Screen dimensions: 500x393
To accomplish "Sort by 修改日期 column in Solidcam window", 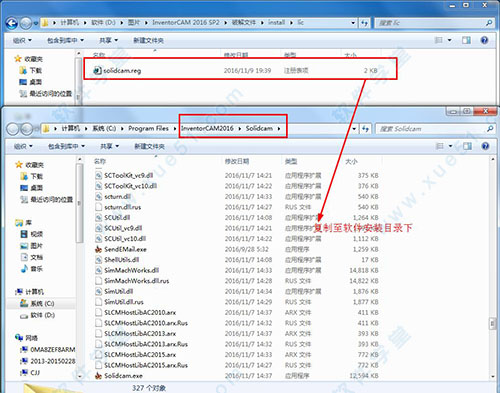I will click(x=237, y=161).
